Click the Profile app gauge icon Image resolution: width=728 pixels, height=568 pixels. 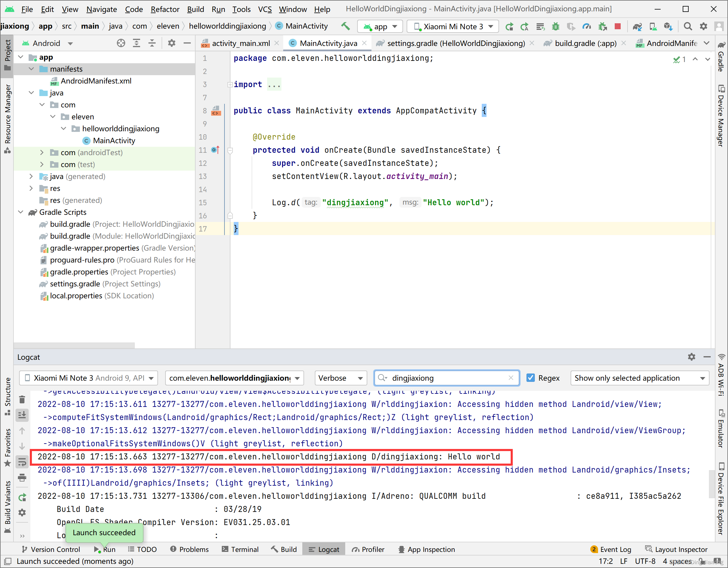pos(586,26)
